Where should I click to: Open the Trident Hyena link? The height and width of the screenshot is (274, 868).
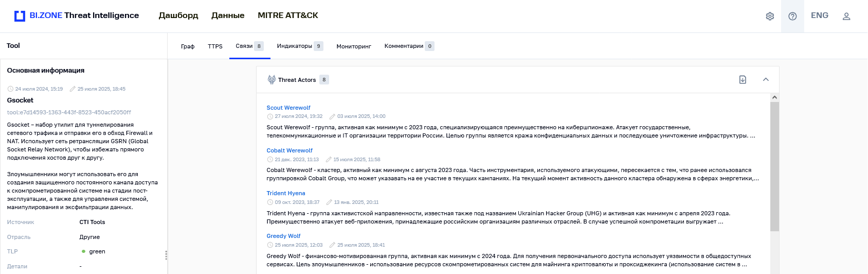tap(286, 193)
